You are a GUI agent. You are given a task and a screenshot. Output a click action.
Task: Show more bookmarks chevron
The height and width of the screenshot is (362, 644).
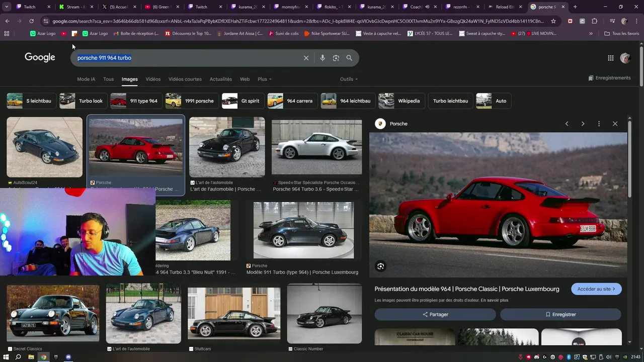point(591,33)
